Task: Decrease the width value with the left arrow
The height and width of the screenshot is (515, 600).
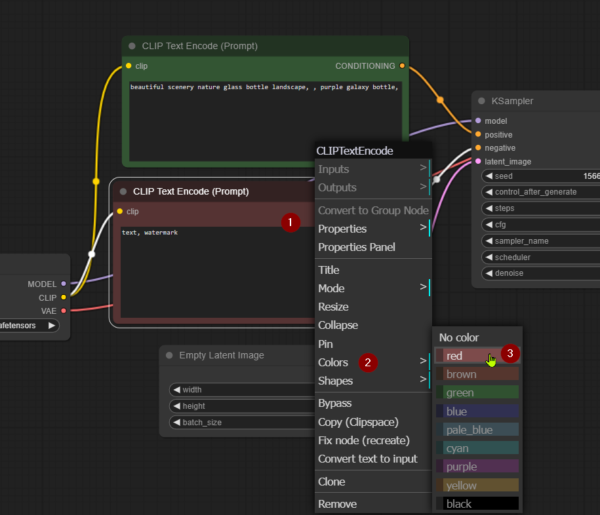Action: pos(177,390)
